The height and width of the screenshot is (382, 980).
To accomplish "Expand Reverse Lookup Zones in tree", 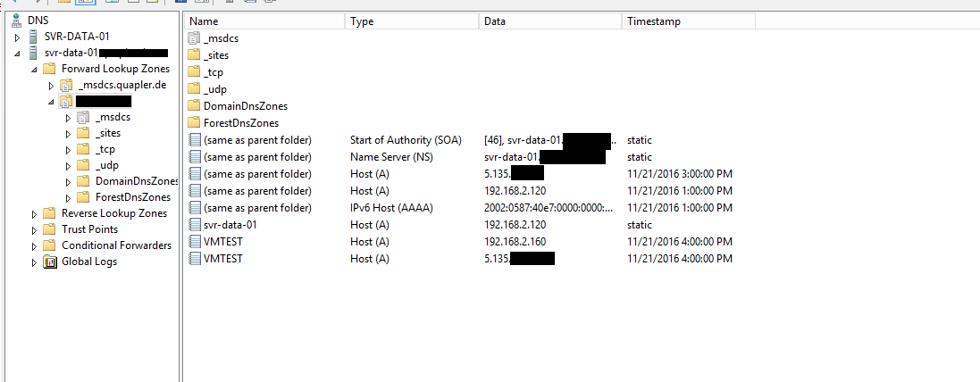I will coord(34,214).
